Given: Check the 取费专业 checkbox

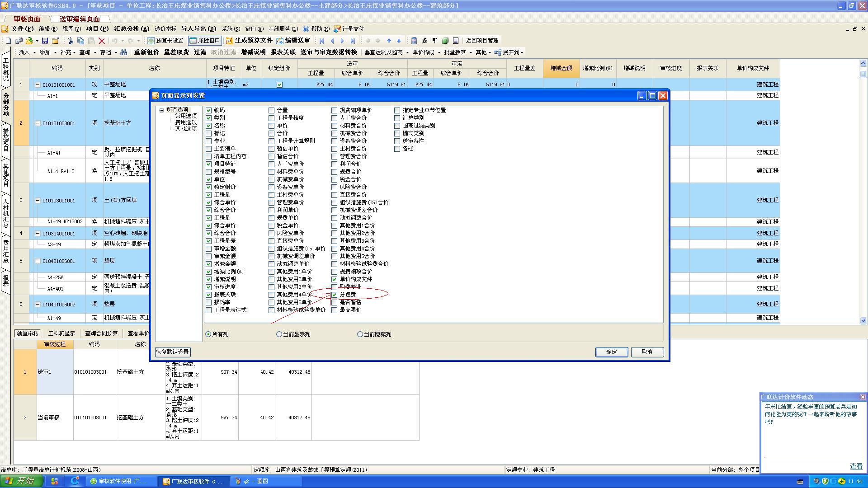Looking at the screenshot, I should 335,287.
